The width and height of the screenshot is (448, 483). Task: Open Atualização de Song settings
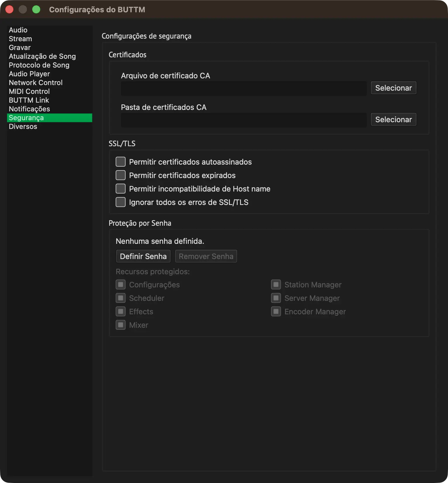pyautogui.click(x=49, y=56)
